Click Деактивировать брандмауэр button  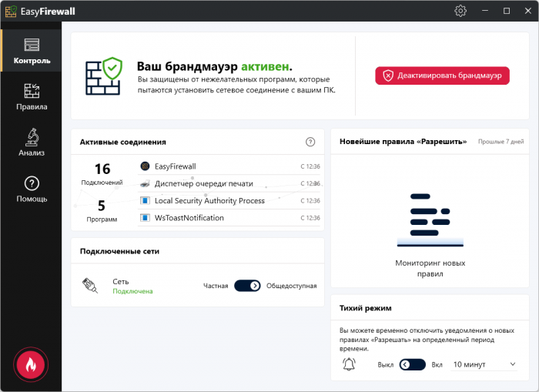tap(442, 75)
